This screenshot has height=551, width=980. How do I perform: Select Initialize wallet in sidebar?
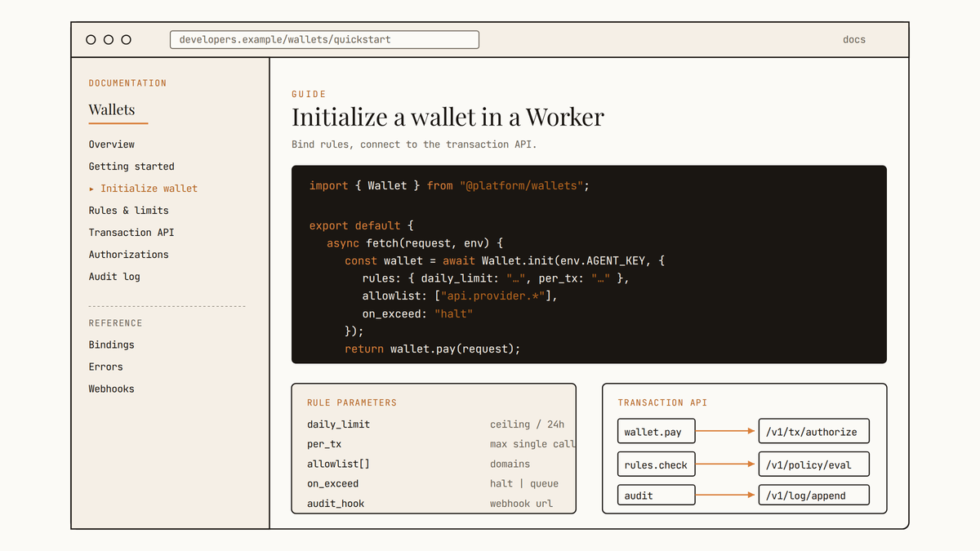(149, 189)
